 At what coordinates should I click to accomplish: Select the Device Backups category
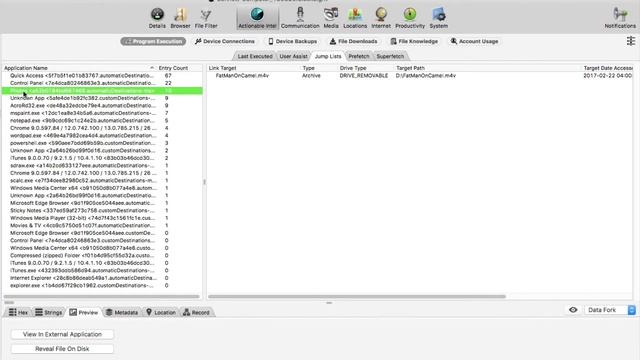pos(292,41)
